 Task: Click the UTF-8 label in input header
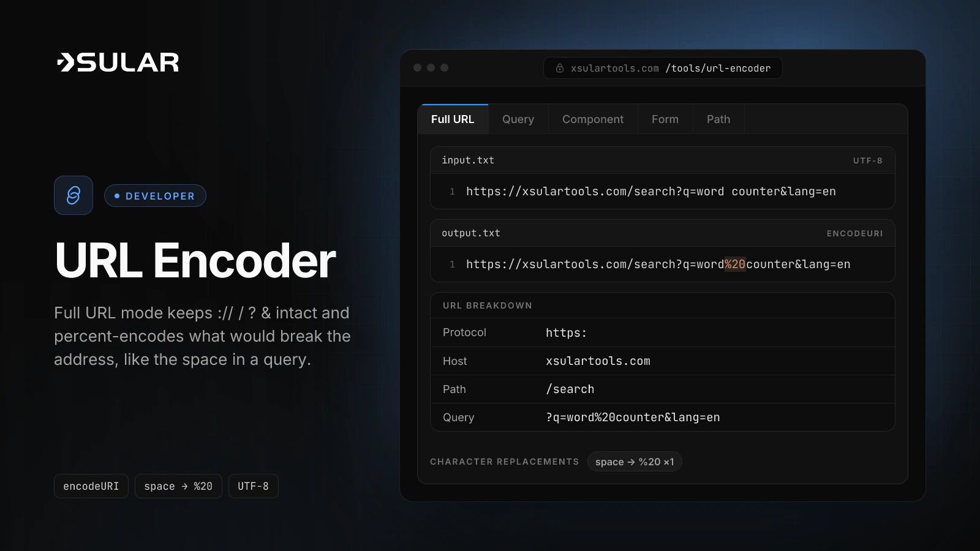868,160
